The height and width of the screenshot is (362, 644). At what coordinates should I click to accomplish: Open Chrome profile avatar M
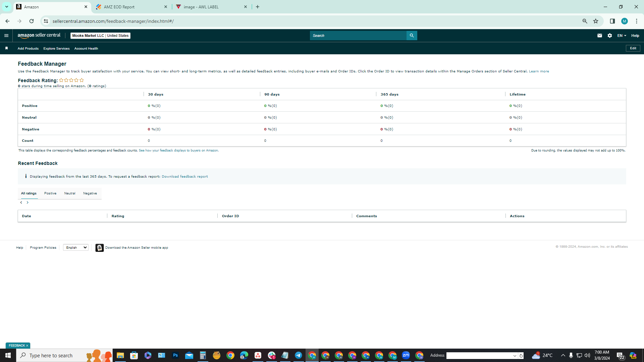(x=625, y=21)
